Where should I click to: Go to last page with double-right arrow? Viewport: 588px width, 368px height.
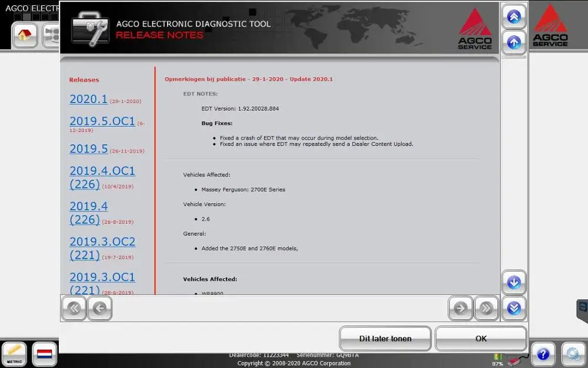486,309
